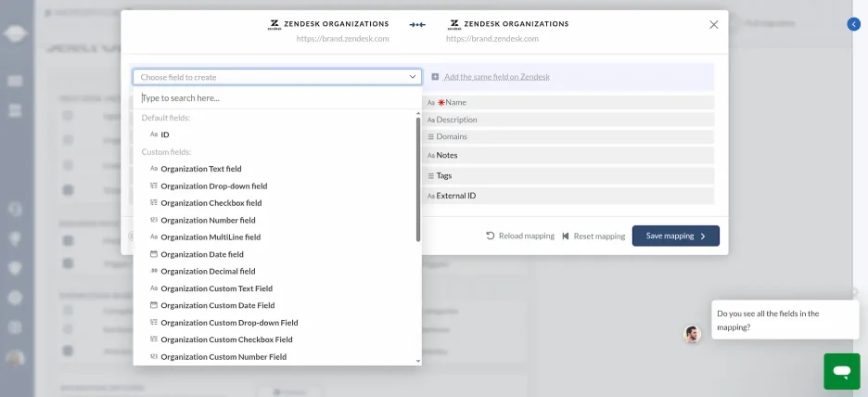Image resolution: width=868 pixels, height=397 pixels.
Task: Click the dropdown chevron arrow of field selector
Action: [x=413, y=77]
